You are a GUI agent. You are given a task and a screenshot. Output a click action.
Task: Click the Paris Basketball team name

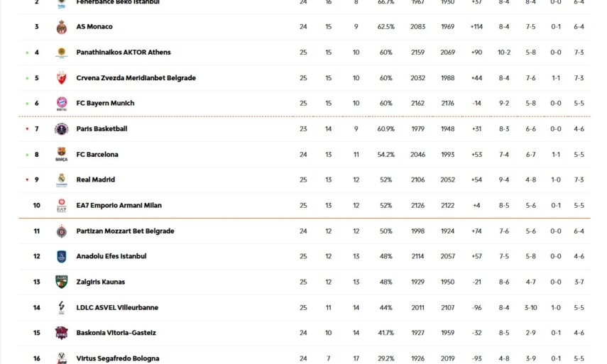(x=102, y=129)
